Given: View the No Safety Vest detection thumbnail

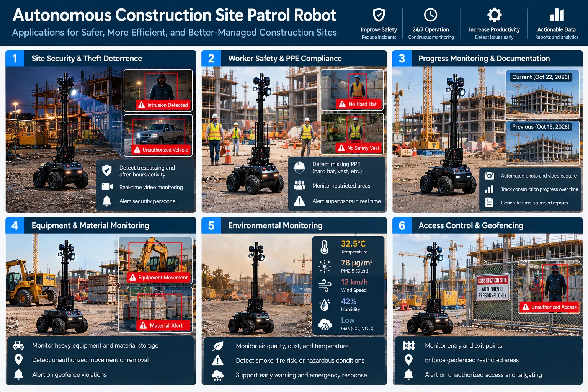Looking at the screenshot, I should pos(352,134).
